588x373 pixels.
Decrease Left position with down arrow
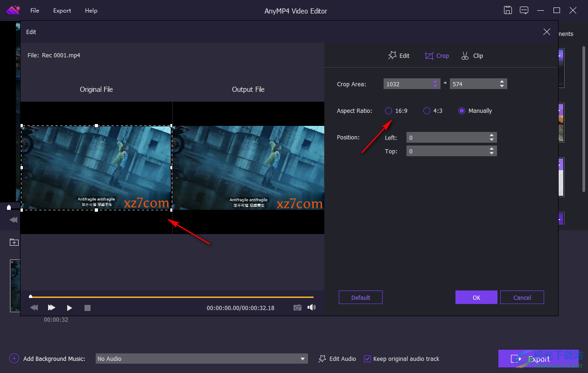[491, 140]
